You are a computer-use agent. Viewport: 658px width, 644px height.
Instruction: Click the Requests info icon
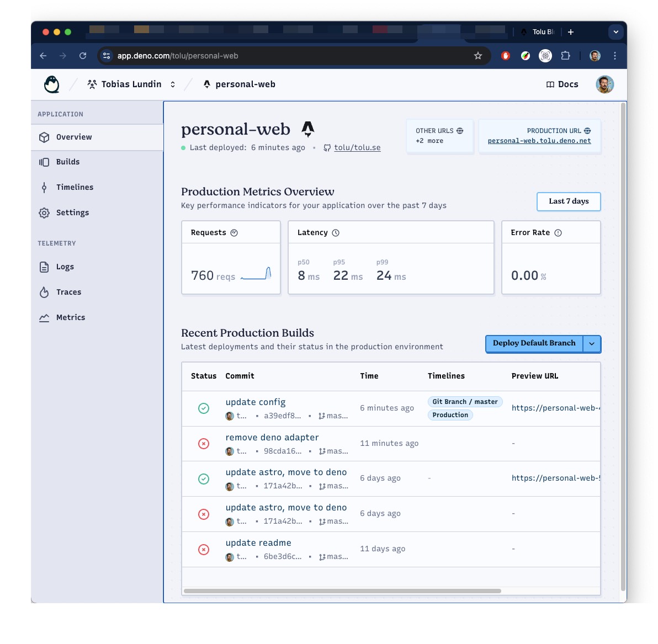pos(234,233)
